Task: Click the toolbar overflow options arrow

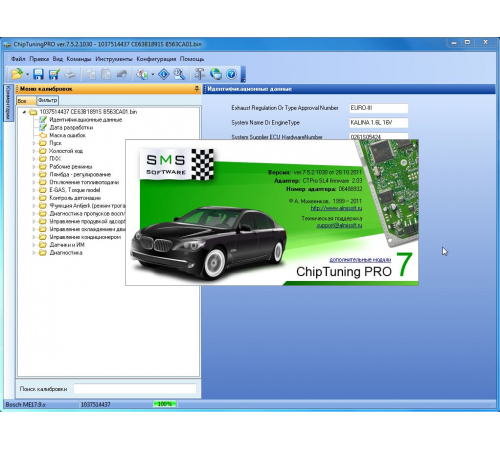Action: click(243, 74)
